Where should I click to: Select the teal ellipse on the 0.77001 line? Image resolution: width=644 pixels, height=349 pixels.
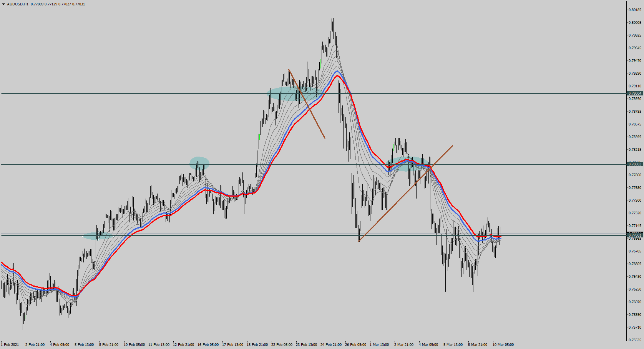[98, 236]
